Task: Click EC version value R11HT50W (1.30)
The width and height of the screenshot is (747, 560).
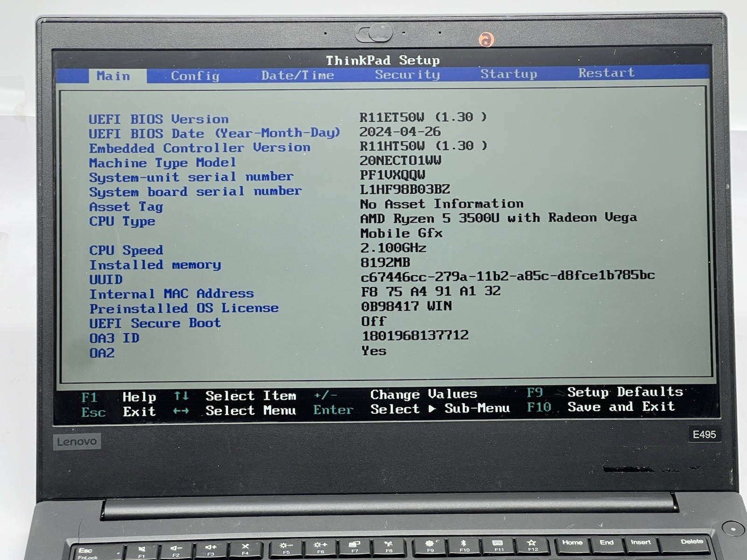Action: pos(423,146)
